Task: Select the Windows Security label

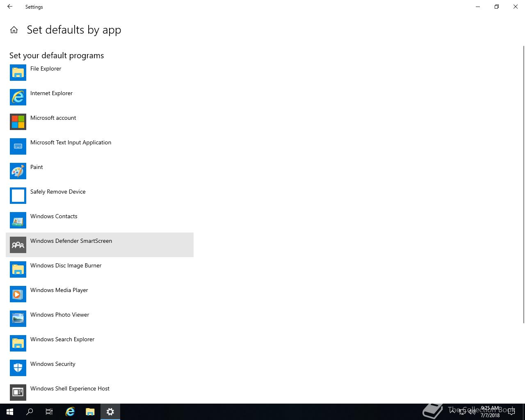Action: tap(53, 364)
